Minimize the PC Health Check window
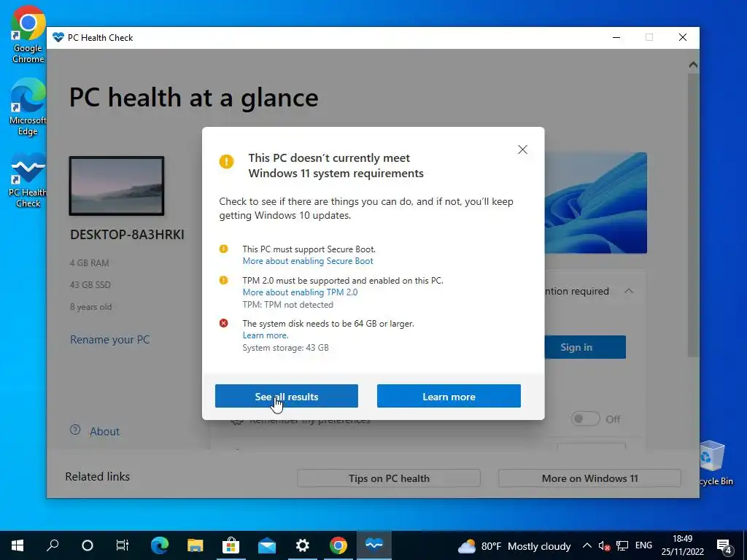This screenshot has height=560, width=747. [616, 37]
